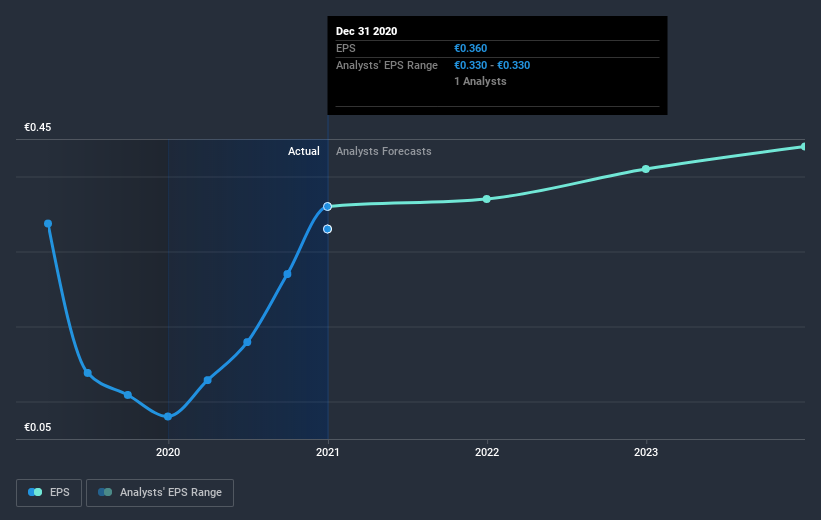Click the EPS data point at 2021 on the line
Screen dimensions: 821x520
[x=327, y=207]
